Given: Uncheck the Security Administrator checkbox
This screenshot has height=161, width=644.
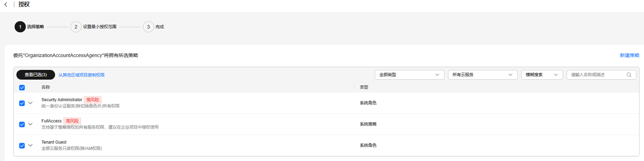Looking at the screenshot, I should [x=22, y=103].
